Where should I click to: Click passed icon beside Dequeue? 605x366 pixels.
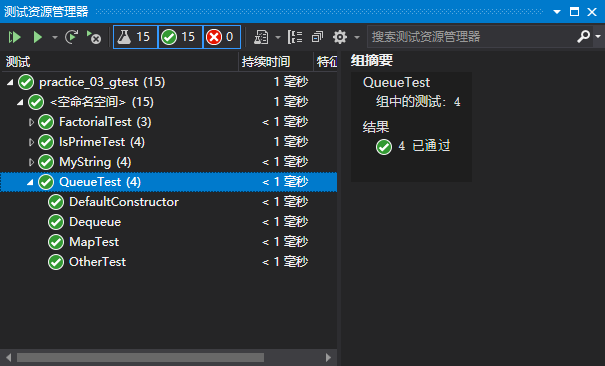[x=56, y=222]
